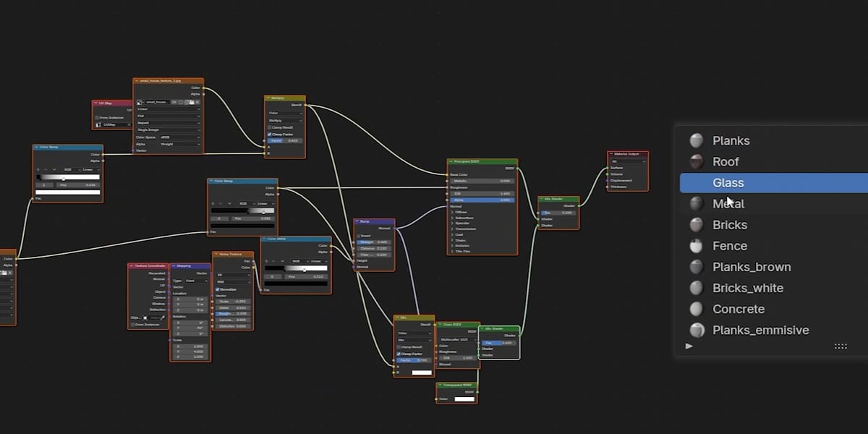Click the Metal material preview sphere icon

click(696, 204)
